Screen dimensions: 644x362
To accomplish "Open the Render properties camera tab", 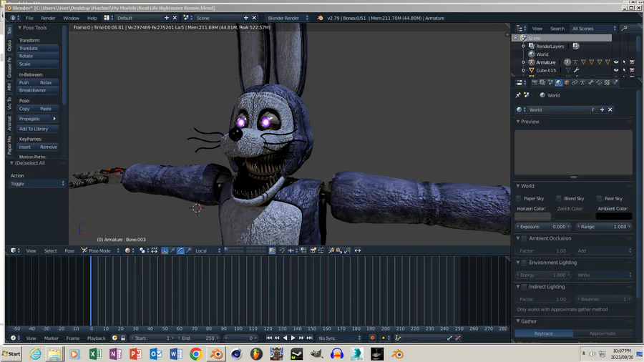I will coord(535,83).
